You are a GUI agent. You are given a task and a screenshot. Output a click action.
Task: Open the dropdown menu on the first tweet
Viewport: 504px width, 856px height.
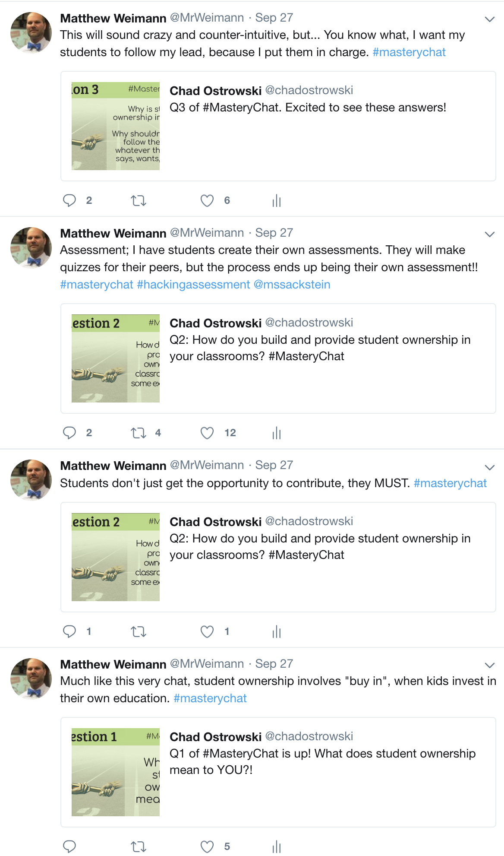tap(489, 19)
